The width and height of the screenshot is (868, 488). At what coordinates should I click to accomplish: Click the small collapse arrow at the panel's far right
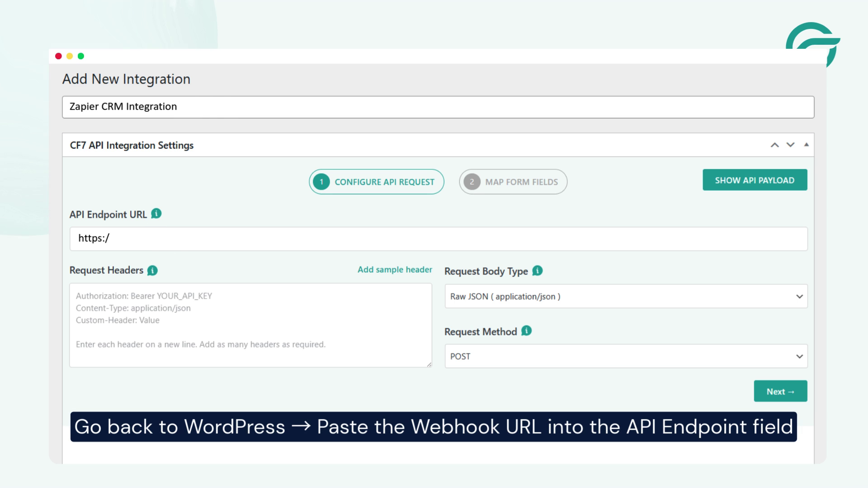[x=806, y=145]
